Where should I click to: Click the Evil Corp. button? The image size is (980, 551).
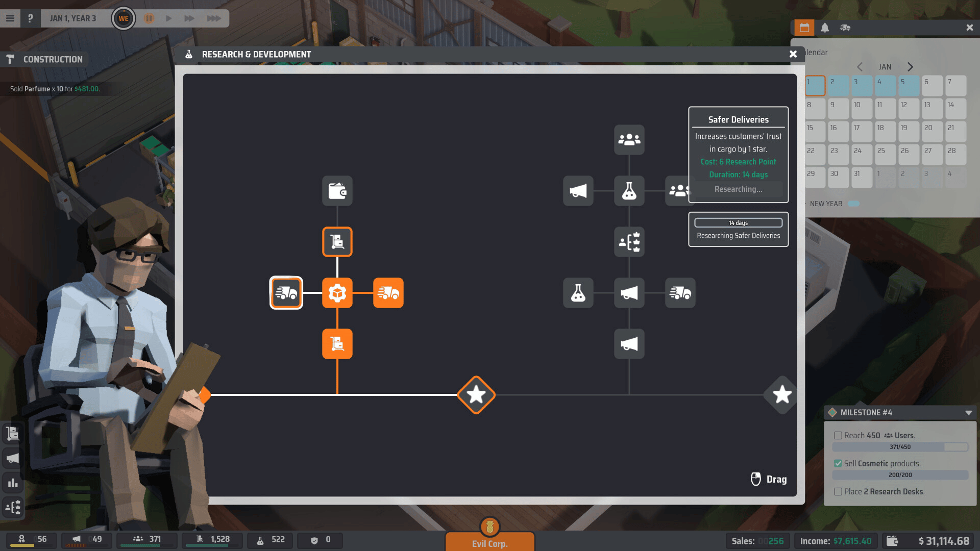(x=489, y=542)
